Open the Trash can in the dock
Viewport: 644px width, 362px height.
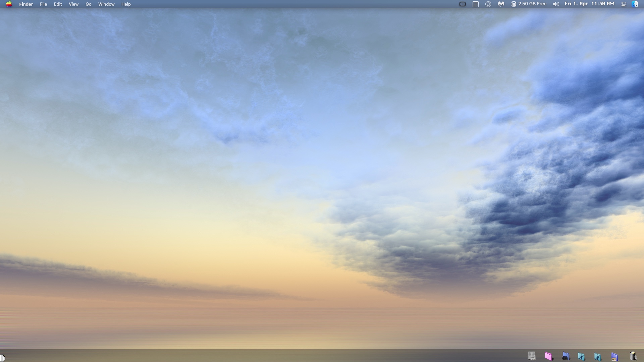click(x=633, y=356)
